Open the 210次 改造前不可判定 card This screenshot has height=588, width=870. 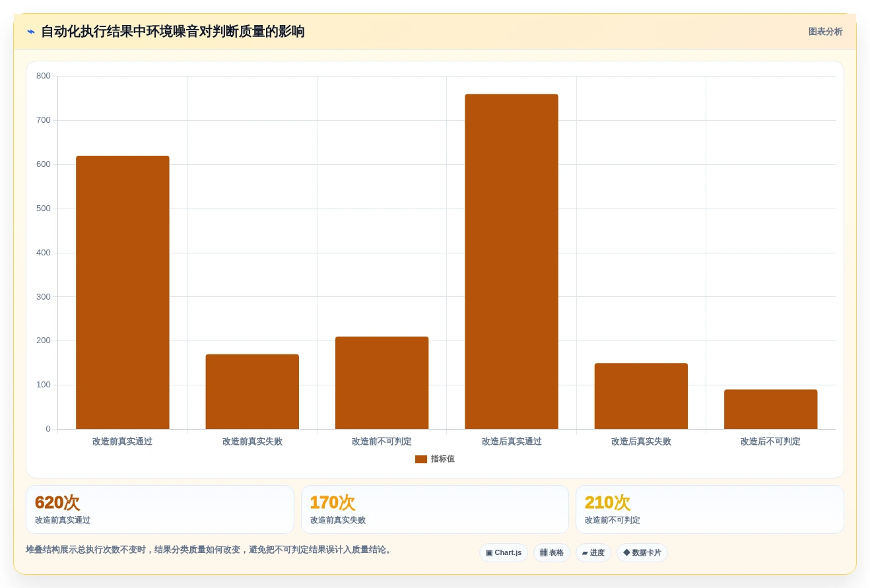click(710, 509)
